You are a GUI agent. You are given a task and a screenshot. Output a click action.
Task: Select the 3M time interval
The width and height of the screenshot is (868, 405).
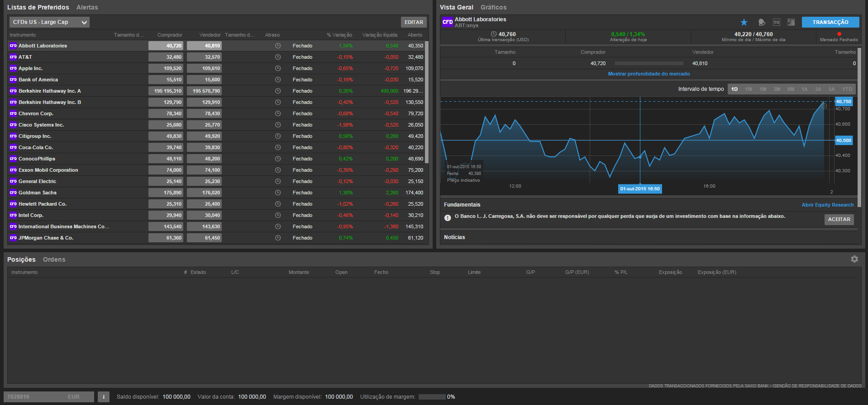[x=777, y=89]
